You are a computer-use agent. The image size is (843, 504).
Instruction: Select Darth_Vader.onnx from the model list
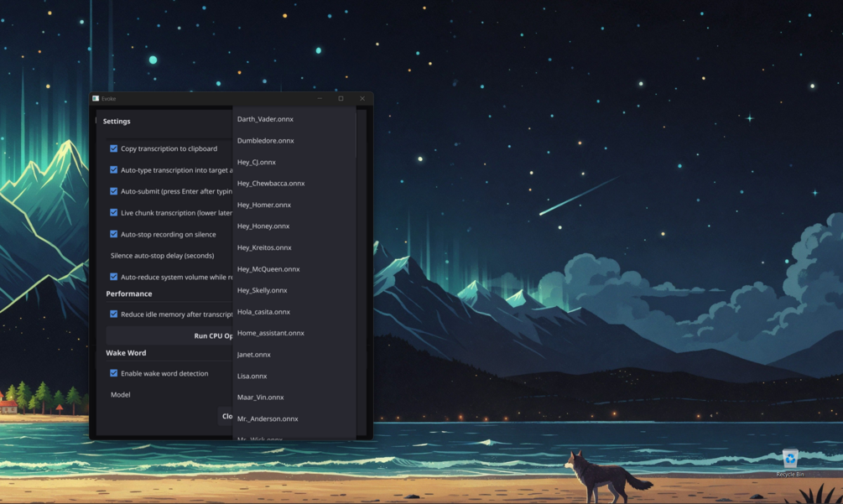[294, 119]
